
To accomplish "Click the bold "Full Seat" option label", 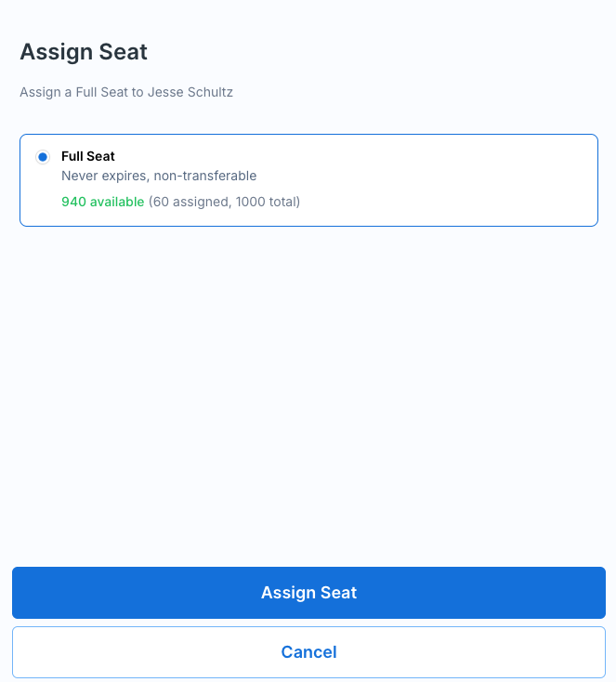I will tap(88, 156).
